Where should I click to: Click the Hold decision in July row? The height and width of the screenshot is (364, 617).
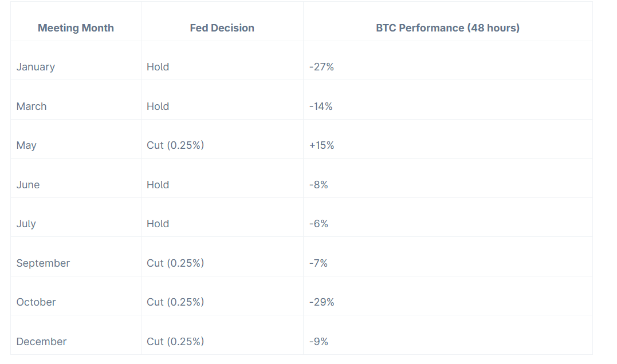click(158, 224)
